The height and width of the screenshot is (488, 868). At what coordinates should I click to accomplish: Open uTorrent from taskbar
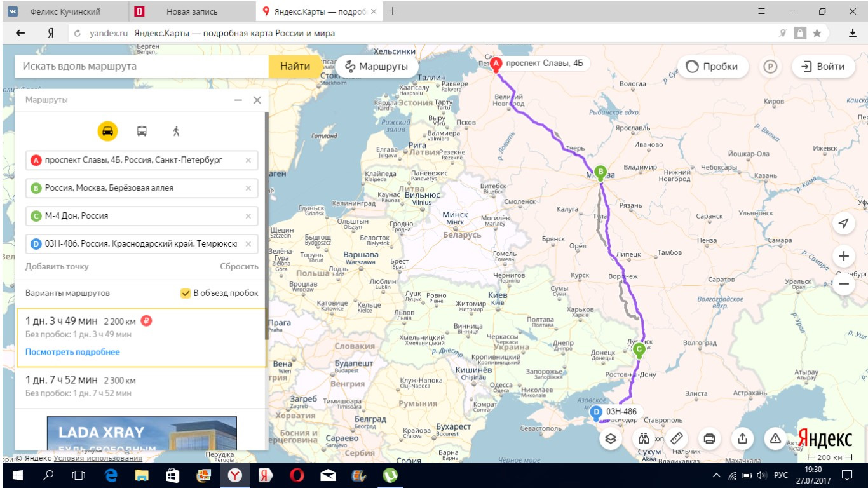[390, 475]
